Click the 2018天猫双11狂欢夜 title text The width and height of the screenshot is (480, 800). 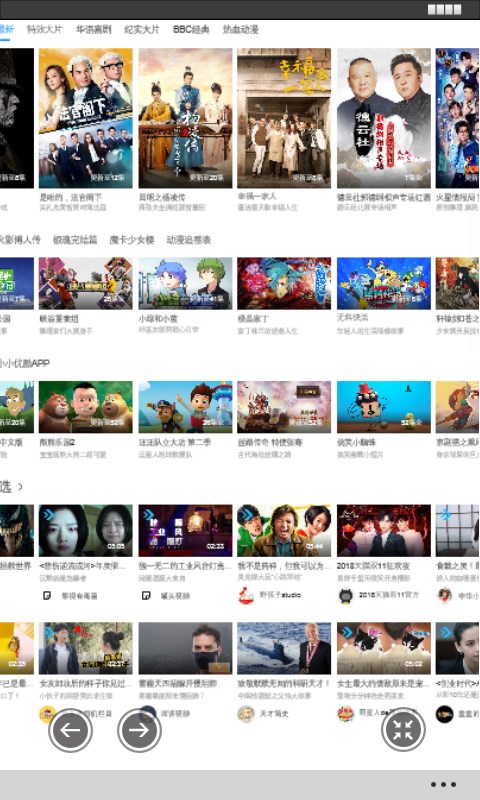coord(374,566)
